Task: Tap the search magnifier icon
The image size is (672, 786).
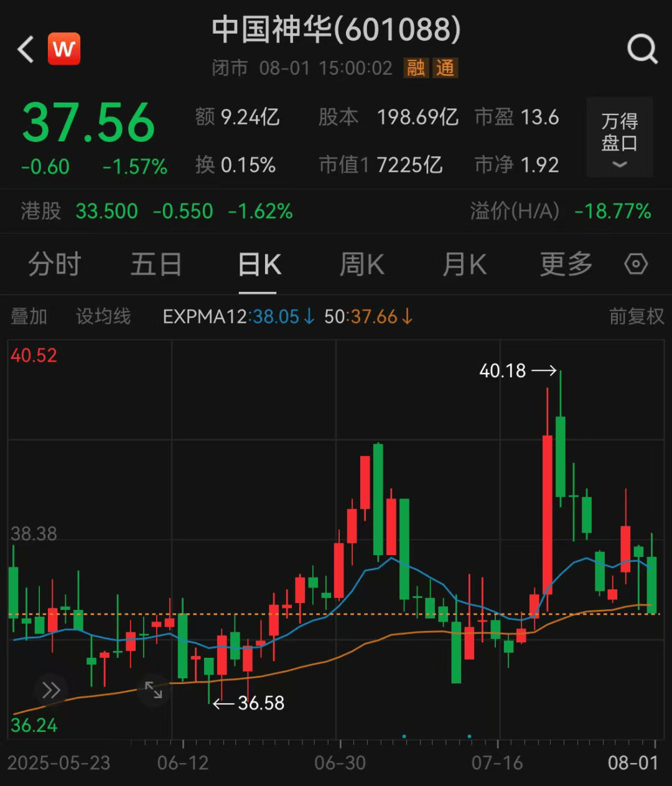Action: [642, 49]
